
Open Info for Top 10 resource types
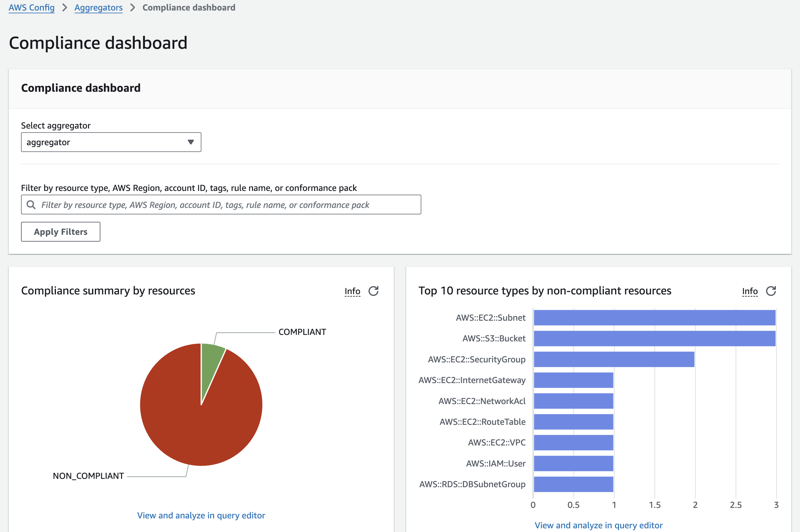[750, 291]
